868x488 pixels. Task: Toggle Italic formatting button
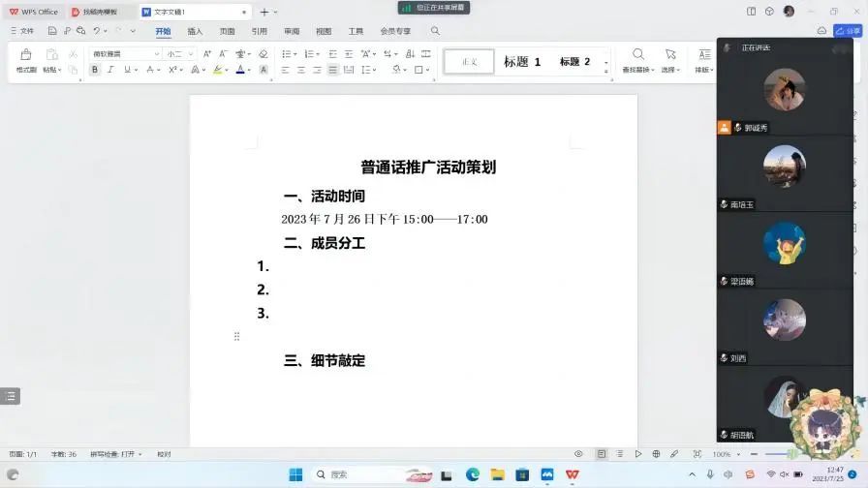click(110, 70)
